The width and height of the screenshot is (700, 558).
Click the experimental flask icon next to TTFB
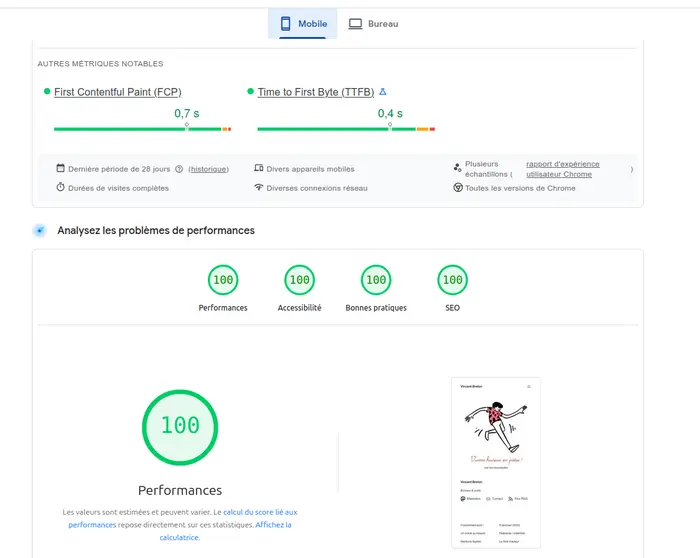[383, 92]
